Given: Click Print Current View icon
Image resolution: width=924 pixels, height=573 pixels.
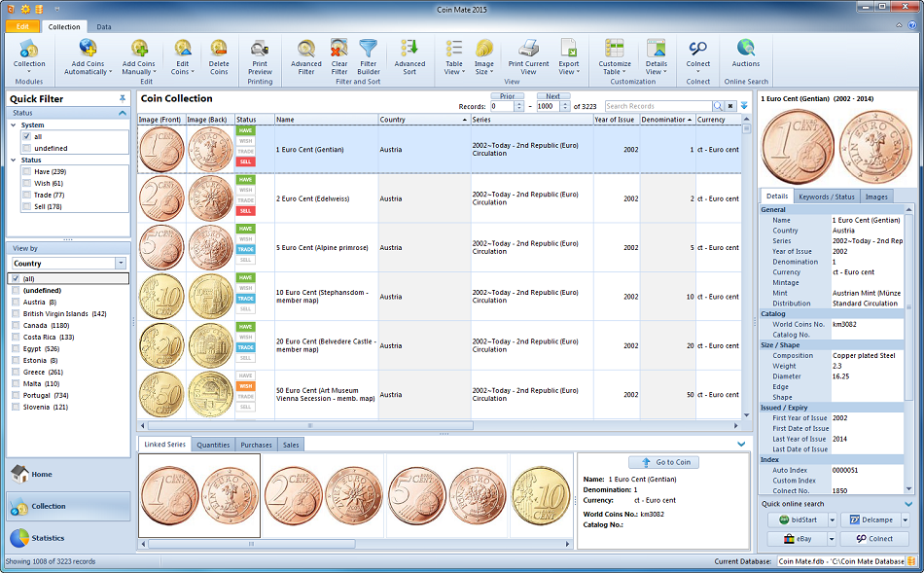Looking at the screenshot, I should pos(528,48).
